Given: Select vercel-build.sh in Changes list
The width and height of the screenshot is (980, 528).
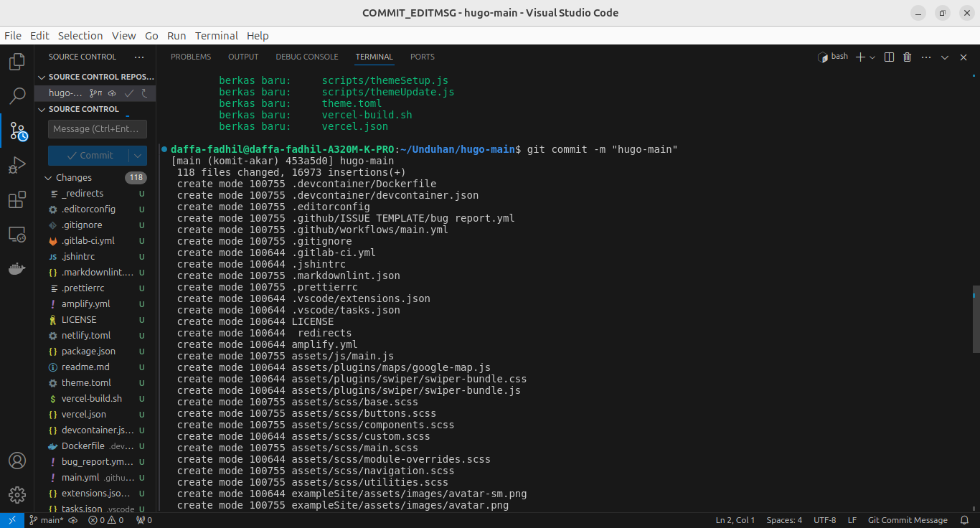Looking at the screenshot, I should (95, 398).
